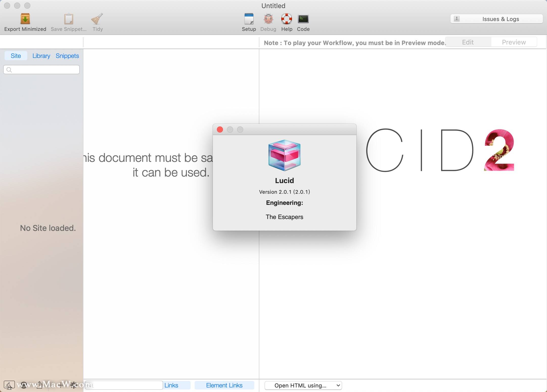The image size is (547, 392).
Task: Click the round refresh icon in the sidebar footer
Action: (x=24, y=385)
